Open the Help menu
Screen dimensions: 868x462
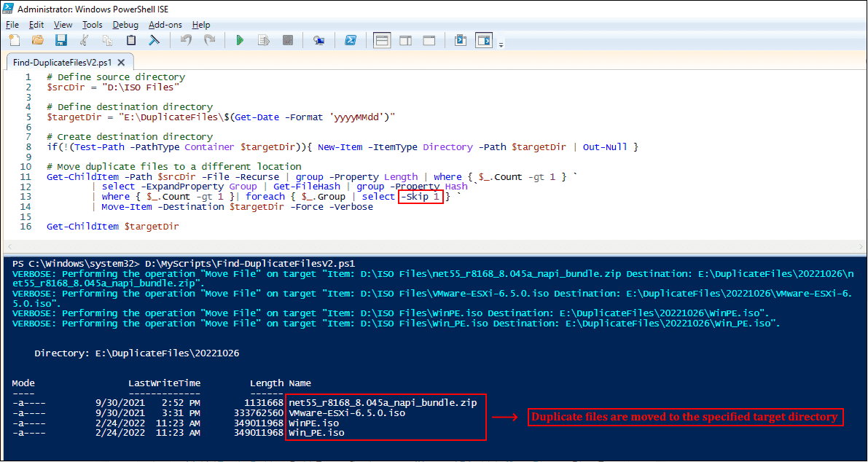201,24
